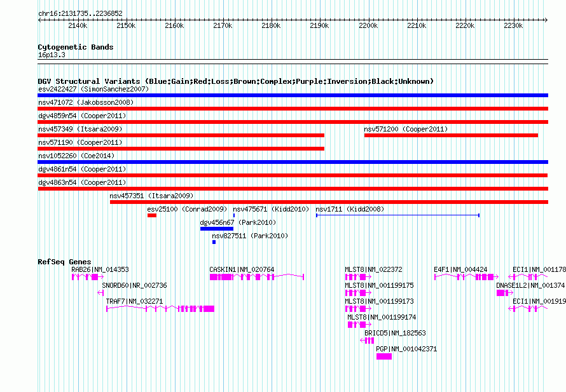This screenshot has width=566, height=392.
Task: Click BRICD5|NM_182563 gene label
Action: (x=396, y=333)
